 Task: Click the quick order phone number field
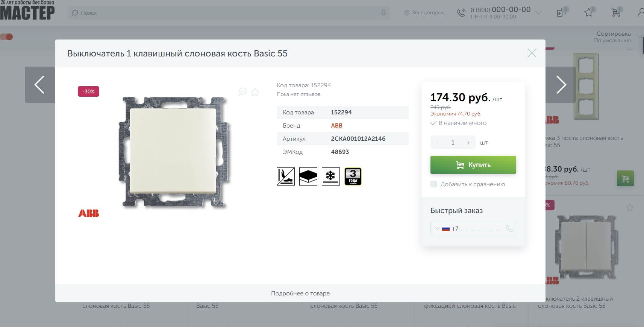point(480,229)
